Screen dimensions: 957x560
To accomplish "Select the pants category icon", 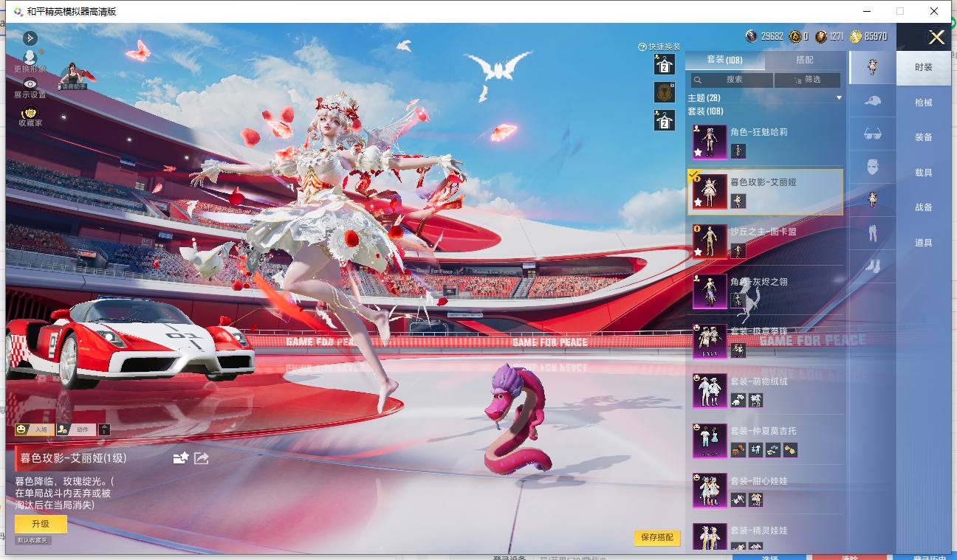I will 872,234.
